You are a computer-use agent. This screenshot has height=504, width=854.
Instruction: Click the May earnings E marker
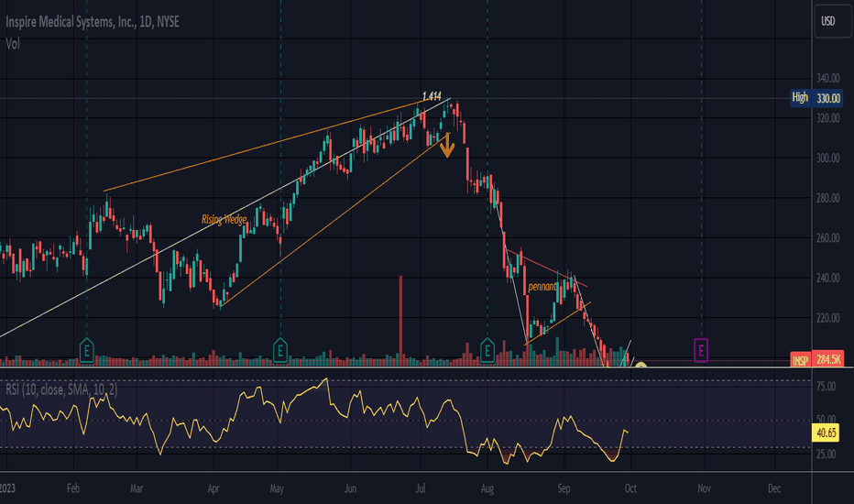click(x=280, y=350)
